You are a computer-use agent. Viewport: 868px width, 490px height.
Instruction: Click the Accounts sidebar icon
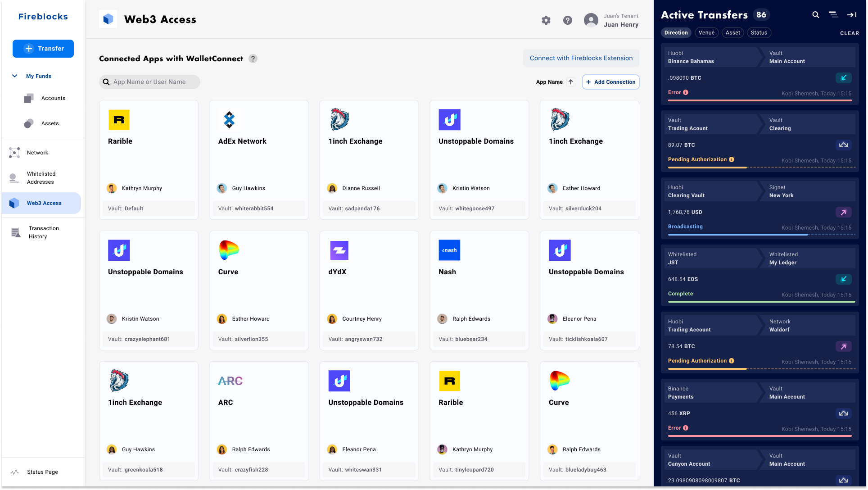(29, 98)
